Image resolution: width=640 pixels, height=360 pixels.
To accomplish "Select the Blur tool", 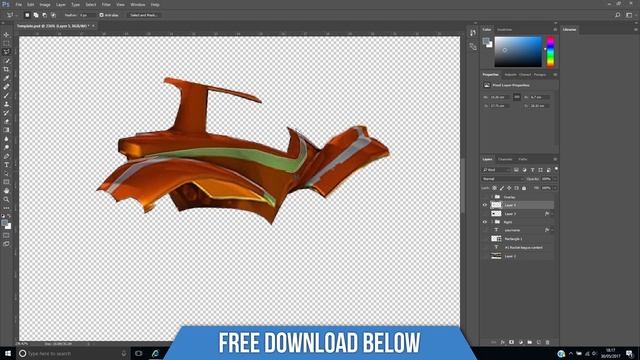I will click(7, 139).
